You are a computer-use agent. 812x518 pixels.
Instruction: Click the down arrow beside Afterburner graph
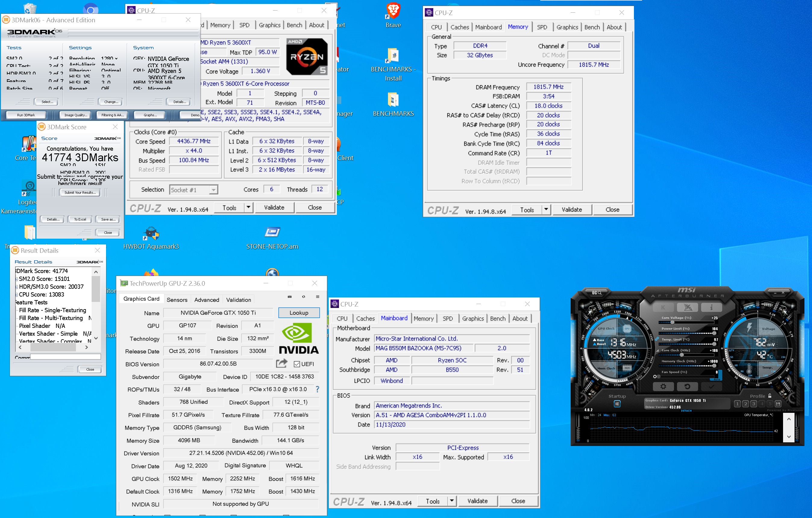coord(789,436)
